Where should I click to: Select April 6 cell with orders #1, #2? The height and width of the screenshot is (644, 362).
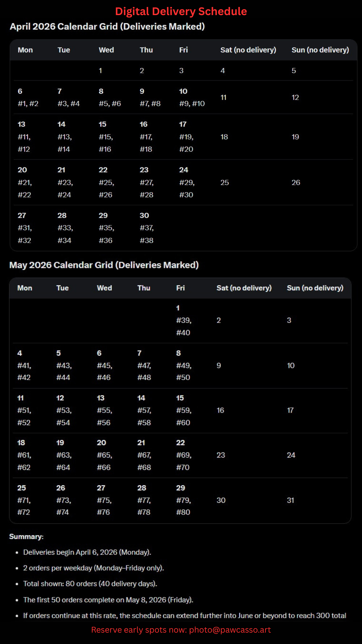point(28,97)
